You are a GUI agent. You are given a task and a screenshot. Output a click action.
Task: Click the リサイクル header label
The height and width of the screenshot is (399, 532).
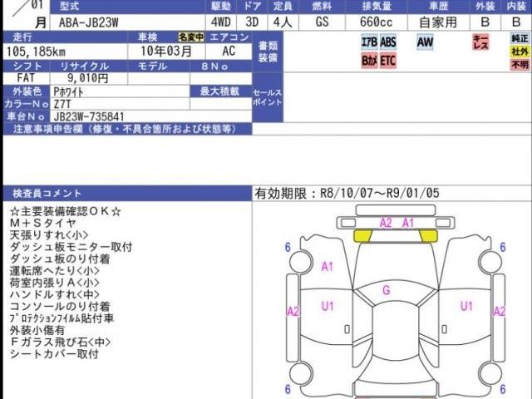point(85,66)
